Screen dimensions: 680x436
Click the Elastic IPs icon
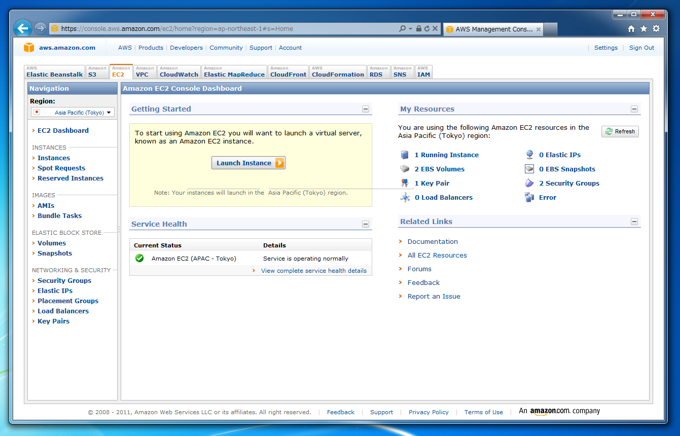point(530,155)
